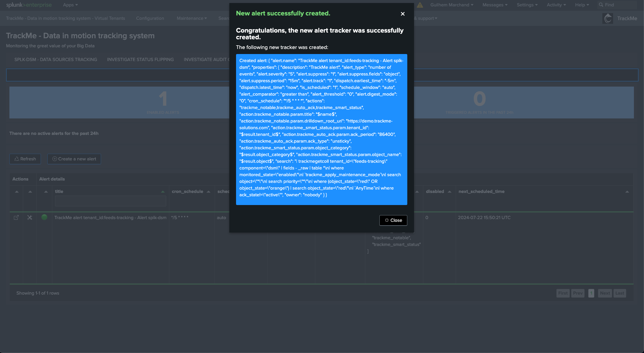Click 'Showing 1-1 of 1 rows' text
Image resolution: width=644 pixels, height=353 pixels.
click(38, 293)
